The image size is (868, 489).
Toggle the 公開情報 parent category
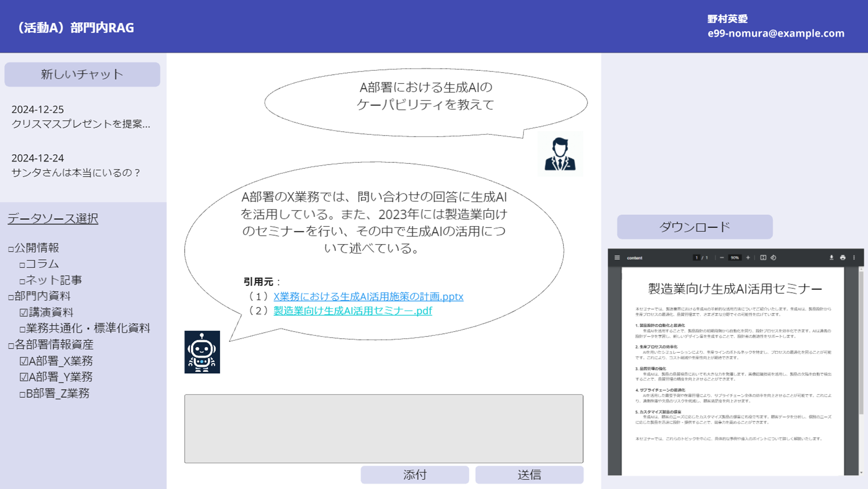coord(11,249)
